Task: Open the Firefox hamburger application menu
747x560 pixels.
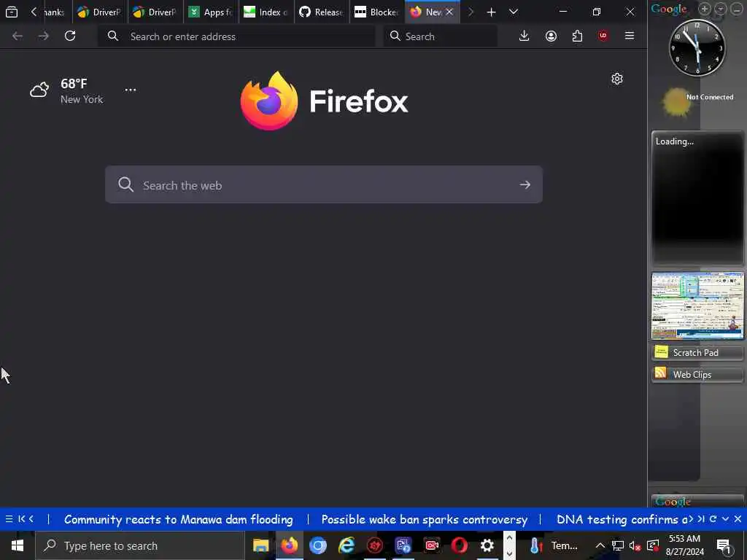Action: (630, 36)
